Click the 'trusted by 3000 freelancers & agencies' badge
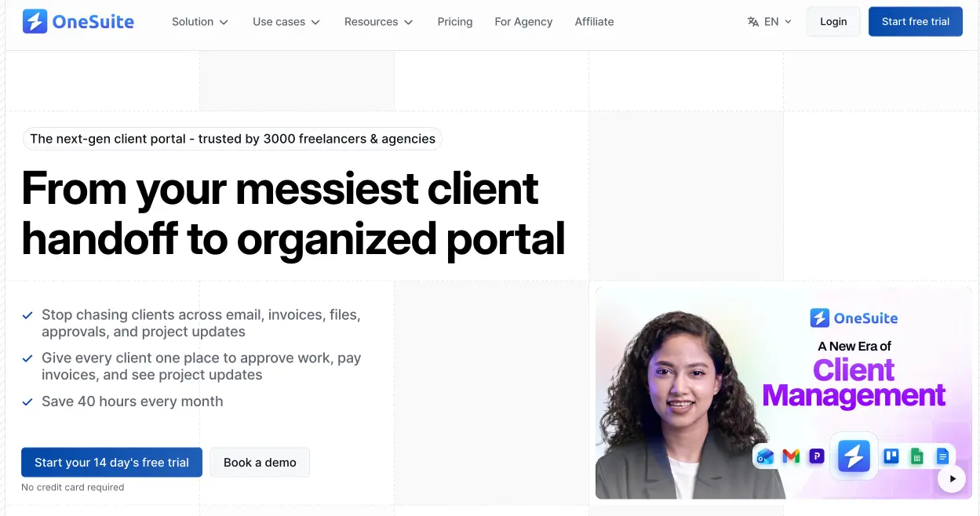The image size is (980, 516). tap(233, 139)
